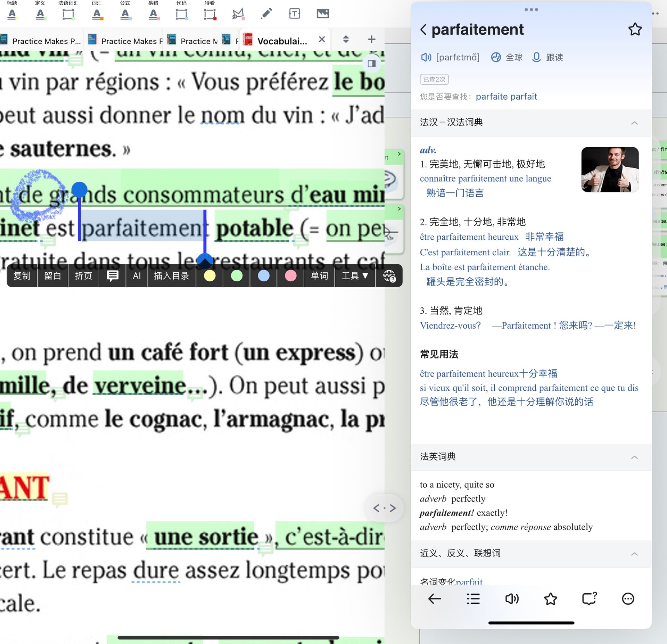Collapse 近义、反义、联想词 section
667x644 pixels.
[634, 553]
